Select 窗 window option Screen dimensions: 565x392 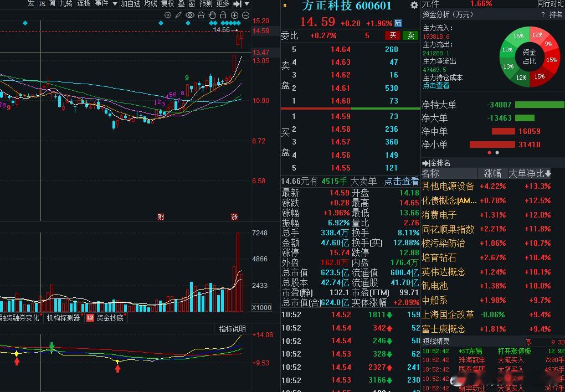coord(192,4)
